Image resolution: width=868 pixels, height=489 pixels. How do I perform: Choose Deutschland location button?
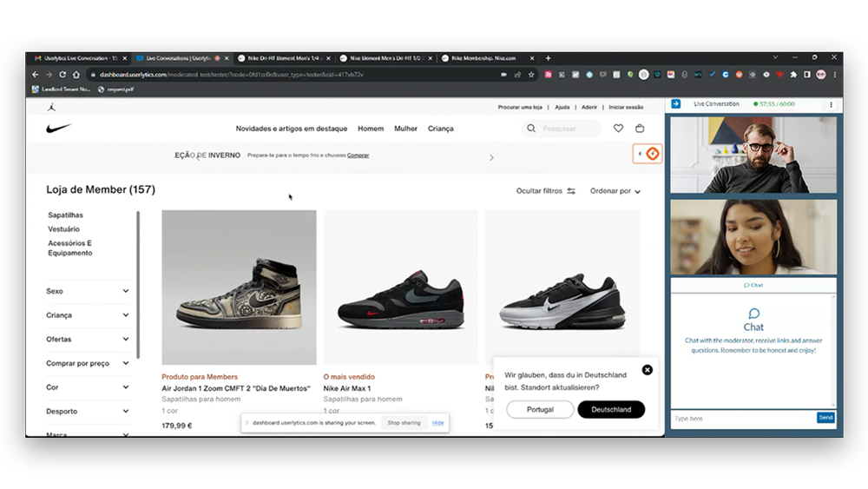pos(611,410)
